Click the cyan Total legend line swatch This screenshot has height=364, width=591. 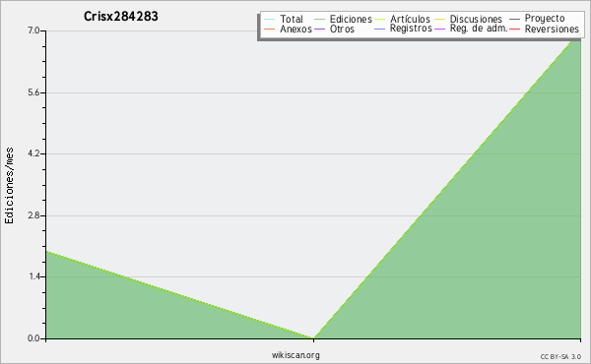pyautogui.click(x=270, y=20)
